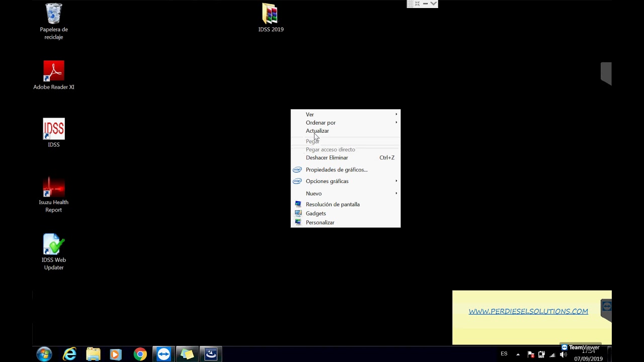Click the Intel icon beside Propiedades de gráficos
644x362 pixels.
pos(297,170)
